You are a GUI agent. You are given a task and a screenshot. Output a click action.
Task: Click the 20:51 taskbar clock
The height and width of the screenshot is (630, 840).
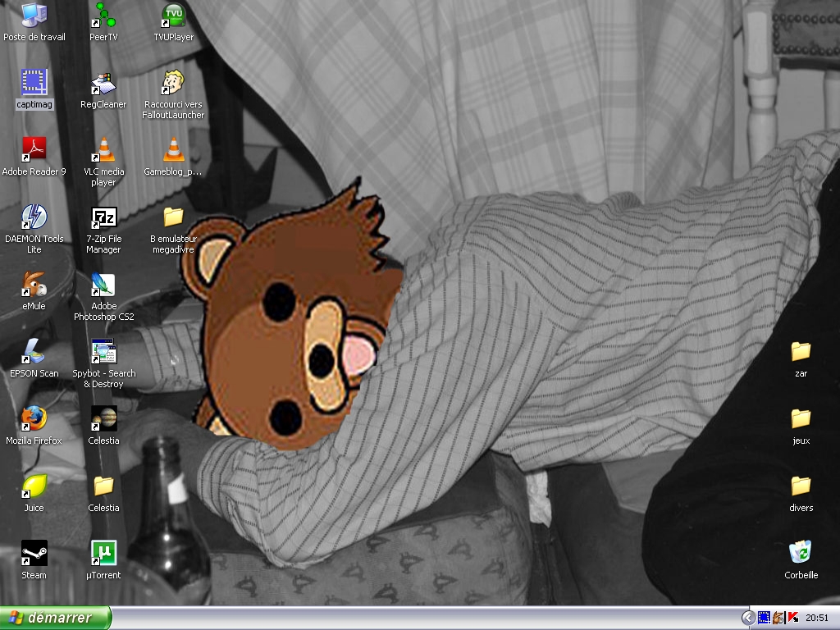[x=817, y=619]
